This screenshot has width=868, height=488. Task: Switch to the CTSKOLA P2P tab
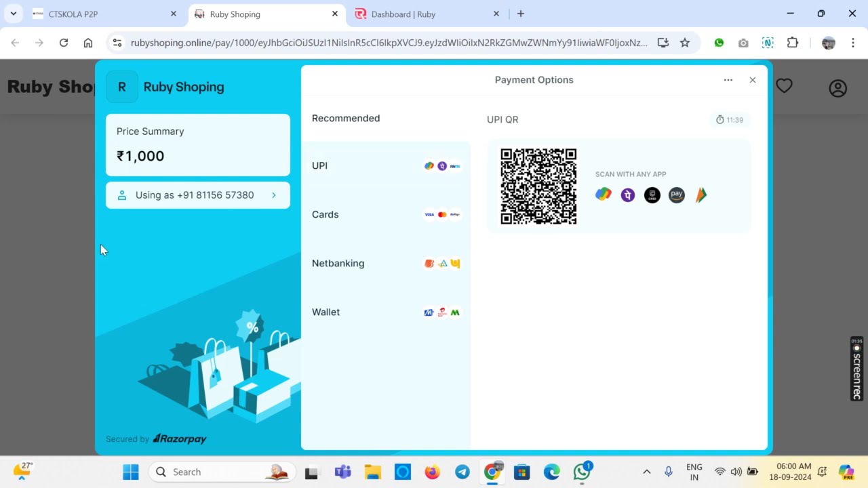106,14
